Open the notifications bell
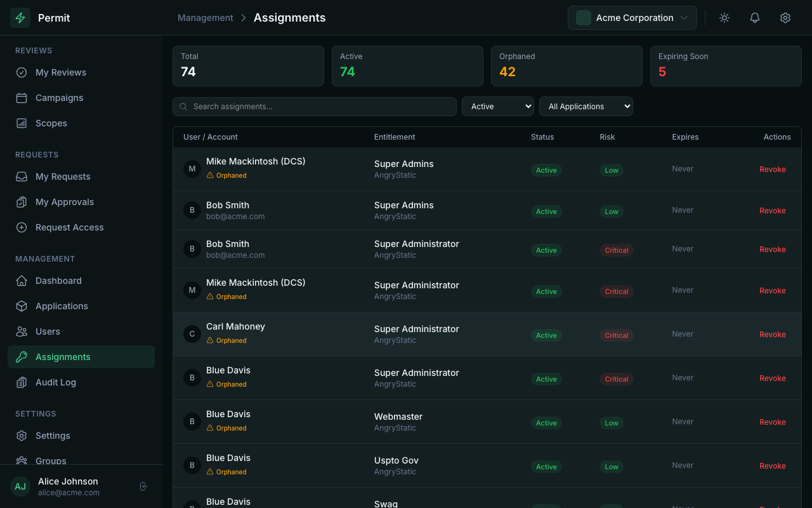 point(754,18)
